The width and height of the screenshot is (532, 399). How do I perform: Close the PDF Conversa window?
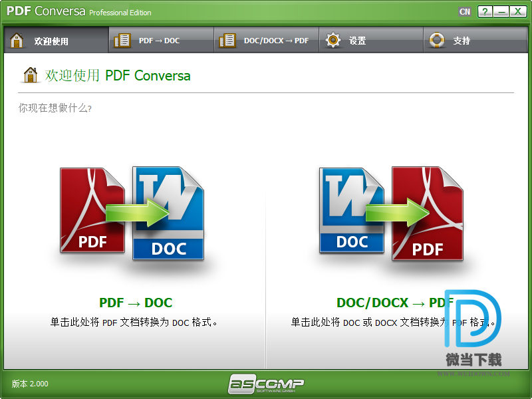[518, 12]
